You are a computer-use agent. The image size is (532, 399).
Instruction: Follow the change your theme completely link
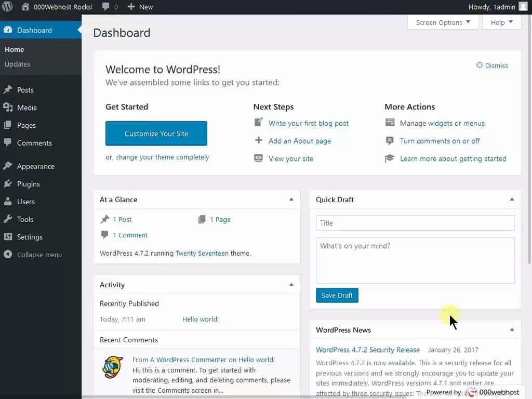(163, 157)
